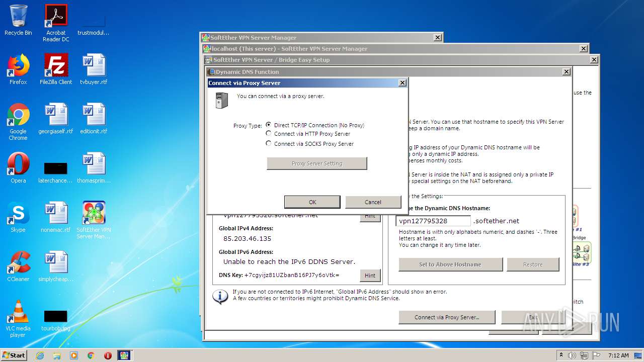Open CCleaner desktop icon

(18, 266)
